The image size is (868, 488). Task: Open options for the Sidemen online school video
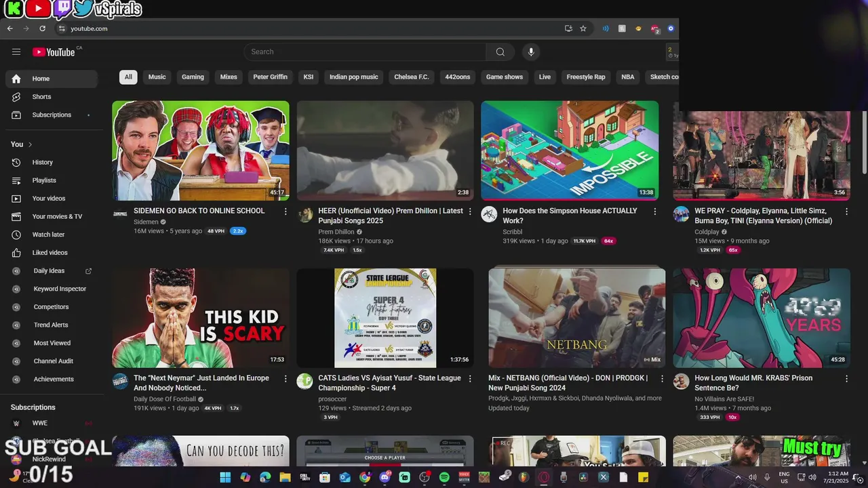click(x=285, y=211)
